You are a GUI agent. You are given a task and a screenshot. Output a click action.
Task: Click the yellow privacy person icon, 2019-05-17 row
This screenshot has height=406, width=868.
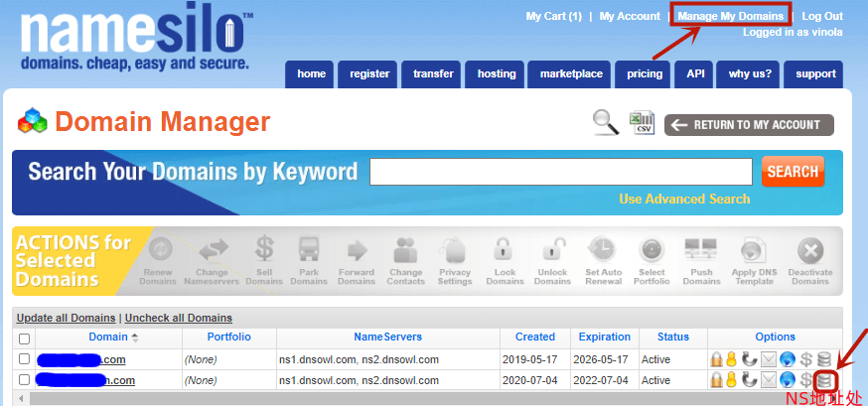click(x=731, y=359)
